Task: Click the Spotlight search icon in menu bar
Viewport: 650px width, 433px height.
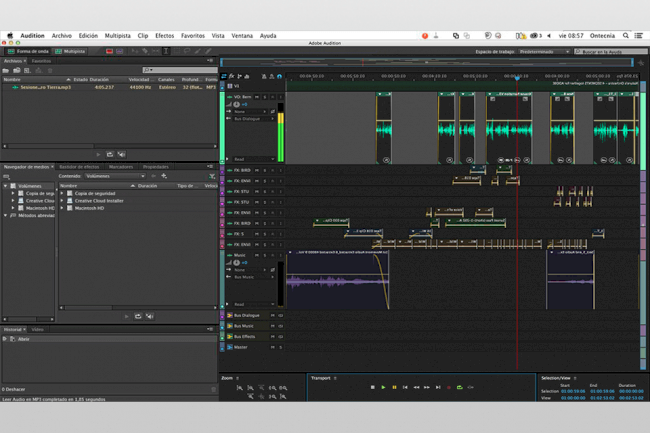Action: 626,35
